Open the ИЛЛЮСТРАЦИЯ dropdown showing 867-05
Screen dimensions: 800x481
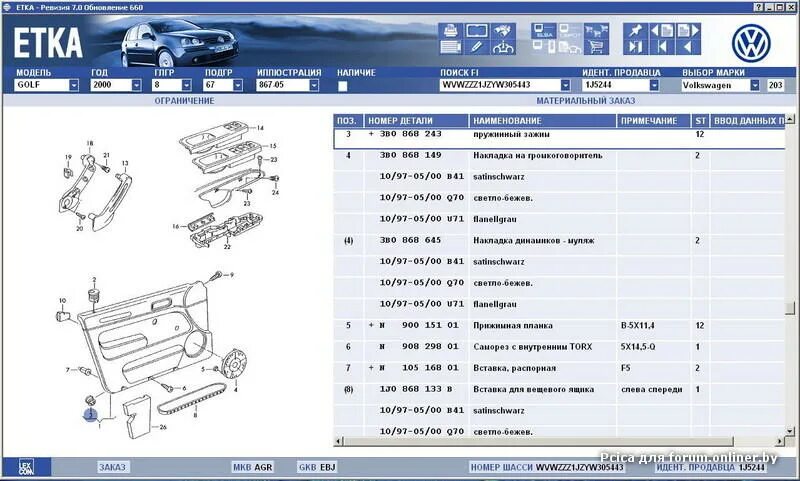(314, 85)
